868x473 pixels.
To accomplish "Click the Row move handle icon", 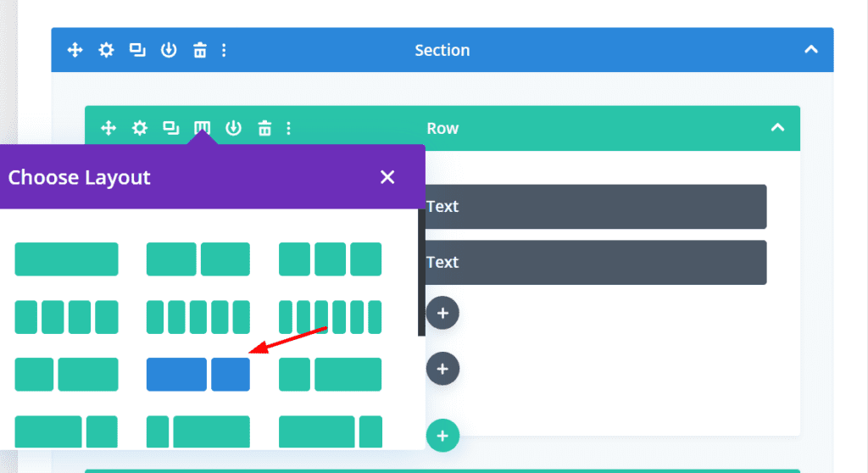I will pyautogui.click(x=108, y=129).
